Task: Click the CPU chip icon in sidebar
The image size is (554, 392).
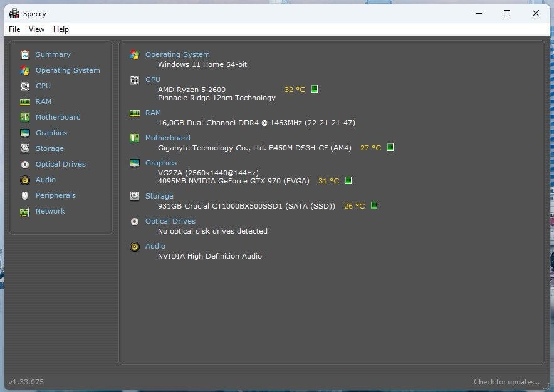Action: coord(24,86)
